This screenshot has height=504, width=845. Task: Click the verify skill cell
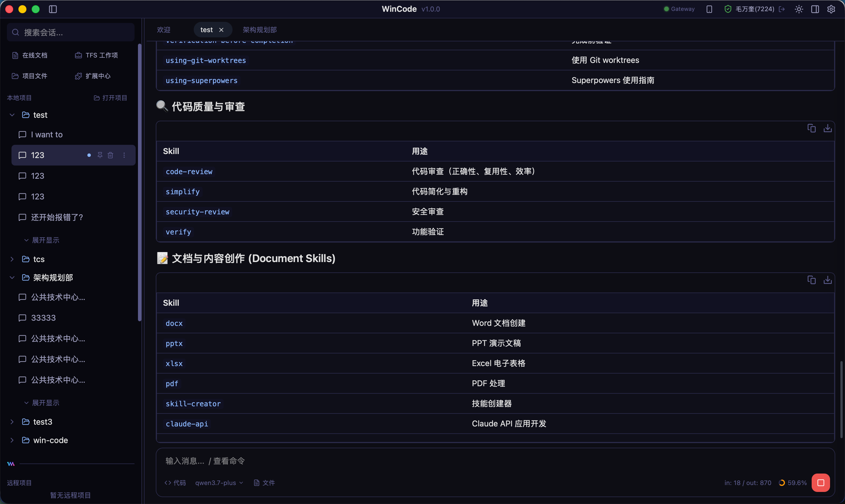[x=178, y=232]
